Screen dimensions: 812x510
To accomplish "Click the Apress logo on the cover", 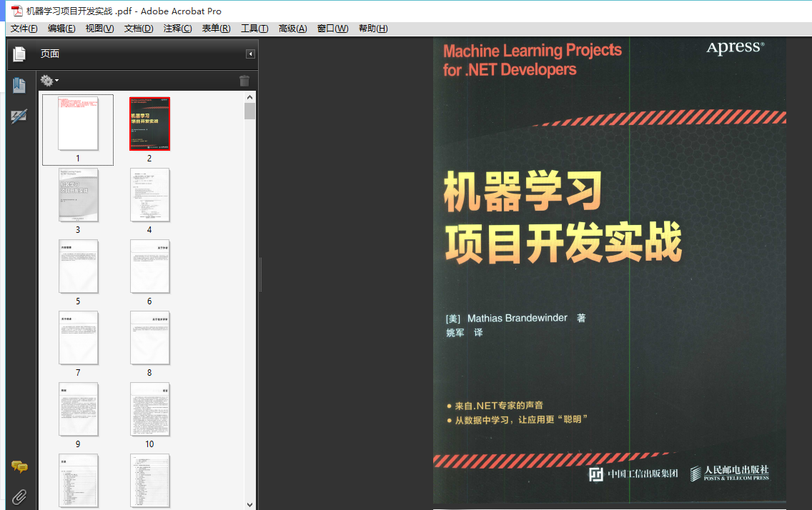I will click(736, 47).
